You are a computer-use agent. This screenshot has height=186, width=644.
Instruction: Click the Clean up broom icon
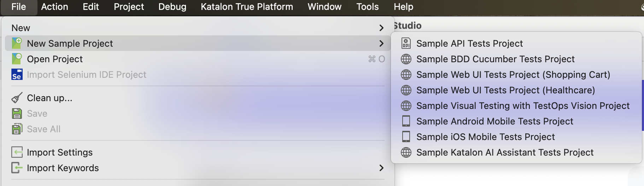pos(17,98)
